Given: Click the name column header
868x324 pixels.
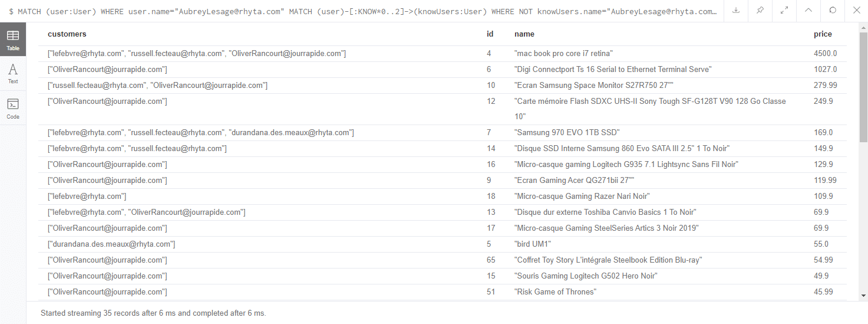Looking at the screenshot, I should pos(524,34).
